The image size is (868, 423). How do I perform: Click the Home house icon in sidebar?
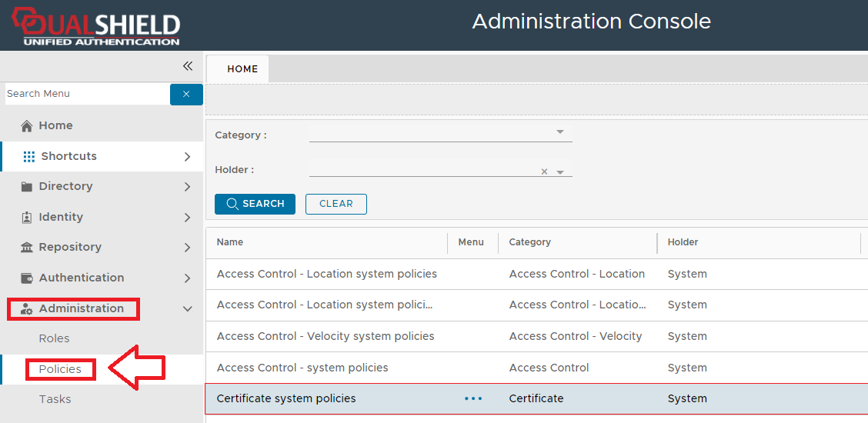click(27, 125)
